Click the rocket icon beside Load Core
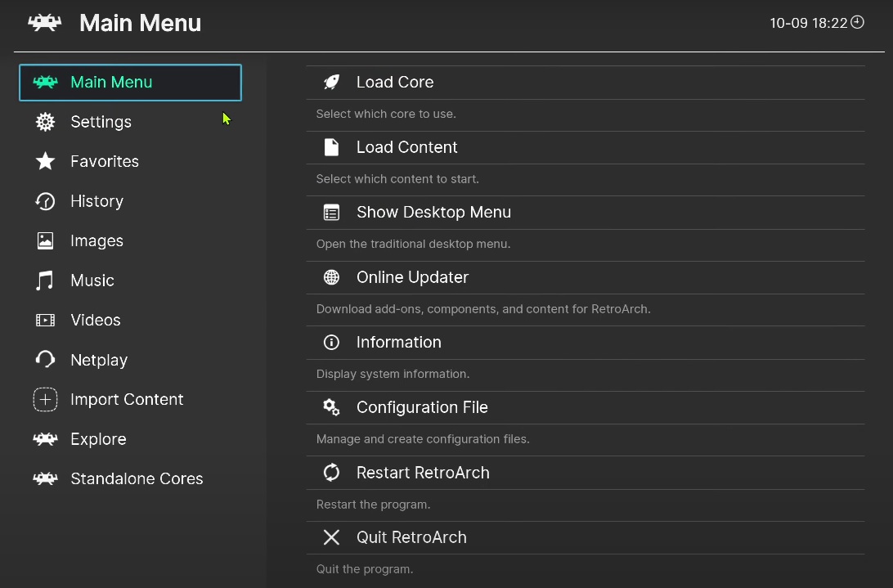The image size is (893, 588). (x=331, y=82)
